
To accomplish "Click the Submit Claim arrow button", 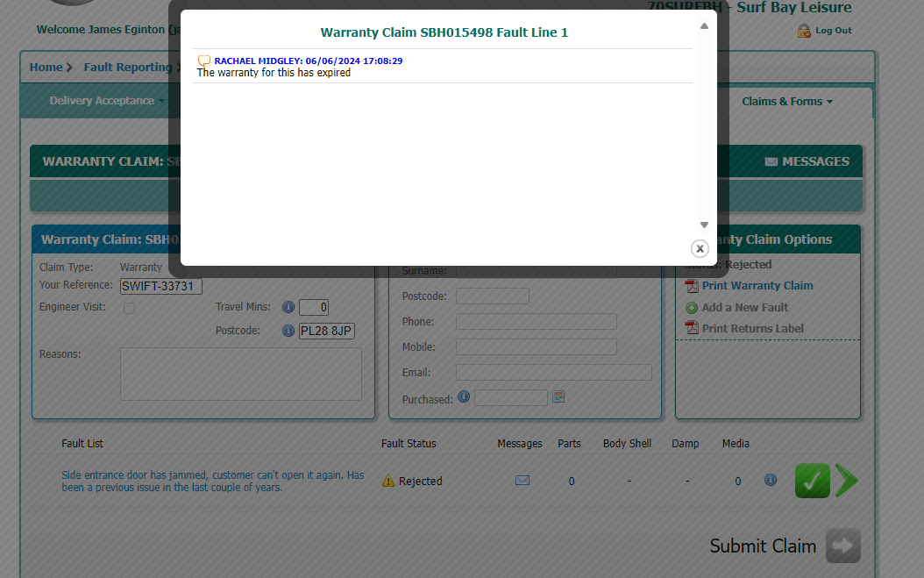I will pyautogui.click(x=842, y=546).
